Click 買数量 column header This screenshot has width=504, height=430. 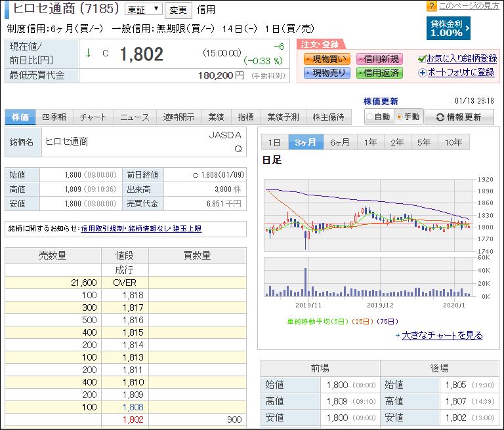tap(198, 256)
